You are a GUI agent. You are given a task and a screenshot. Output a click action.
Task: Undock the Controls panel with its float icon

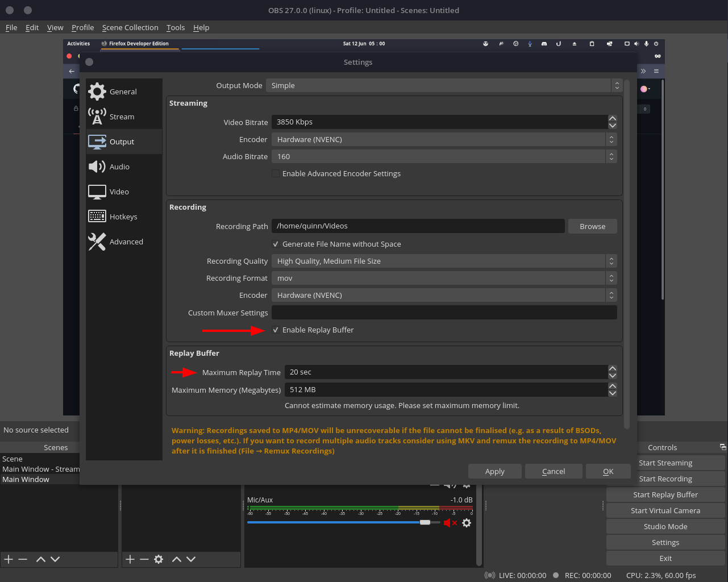point(723,447)
